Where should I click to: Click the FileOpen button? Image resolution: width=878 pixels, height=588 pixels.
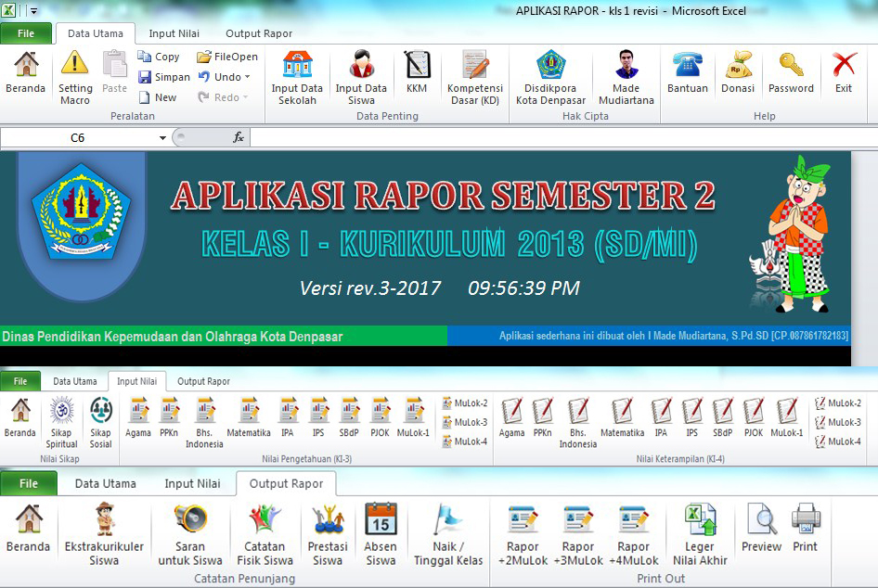(227, 57)
